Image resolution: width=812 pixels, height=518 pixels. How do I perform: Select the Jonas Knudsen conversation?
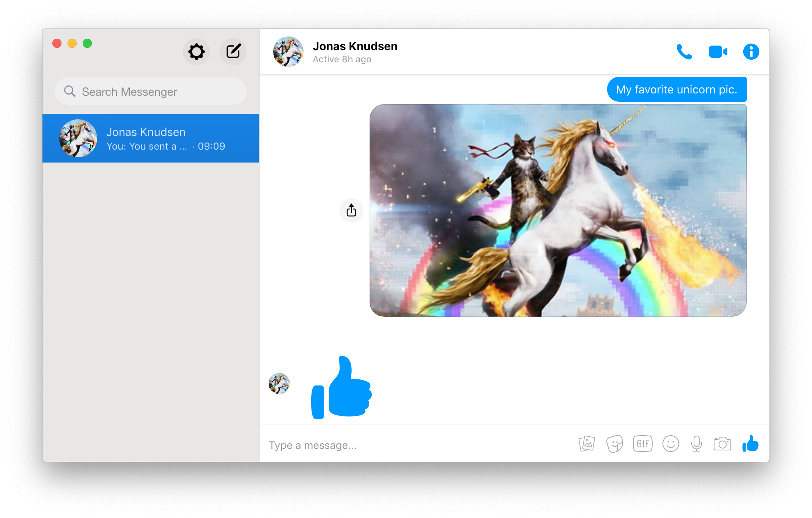[151, 137]
